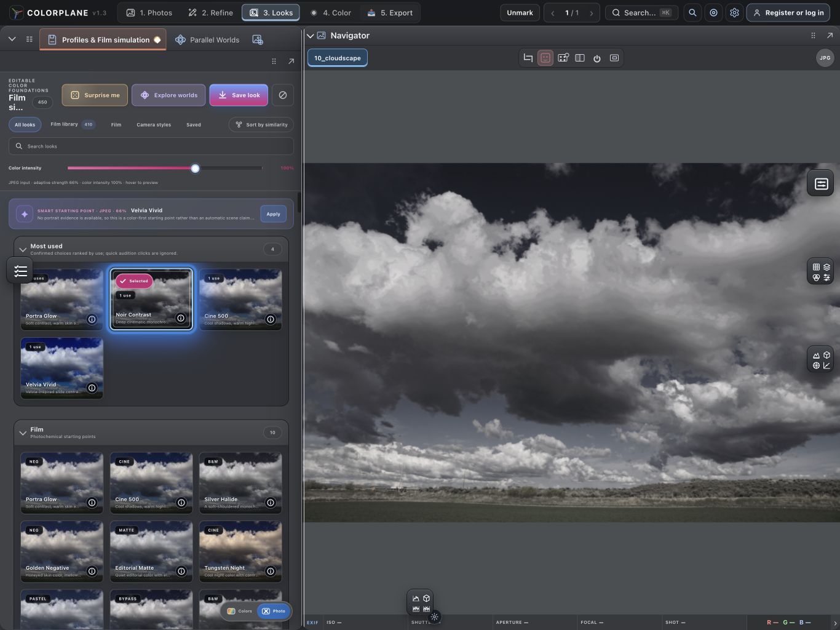Collapse the Most used section
This screenshot has height=630, width=840.
(23, 249)
